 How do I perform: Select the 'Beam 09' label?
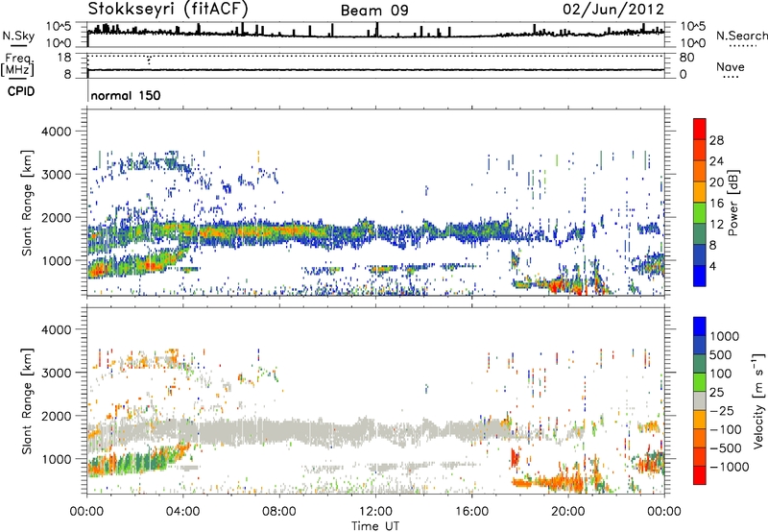tap(374, 11)
